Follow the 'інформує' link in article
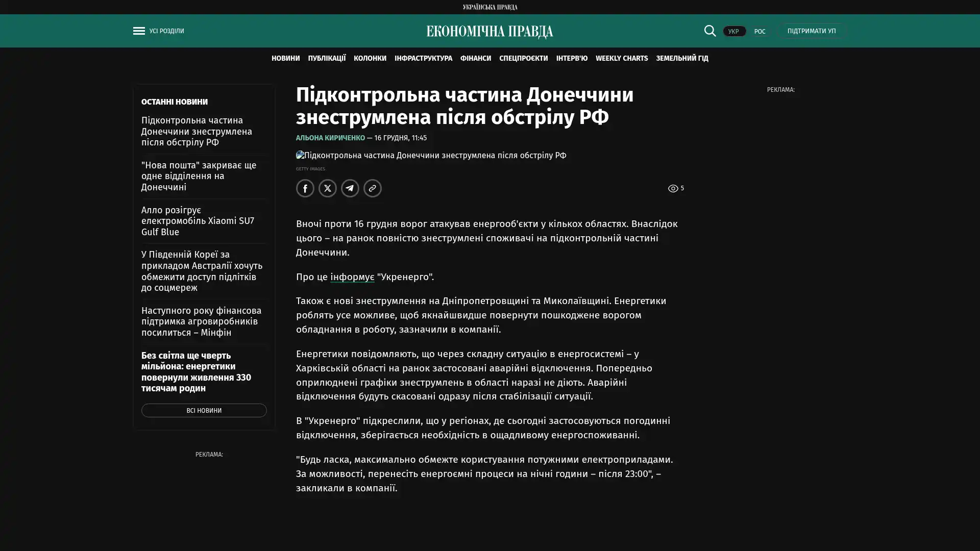Screen dimensions: 980x551 pyautogui.click(x=352, y=277)
